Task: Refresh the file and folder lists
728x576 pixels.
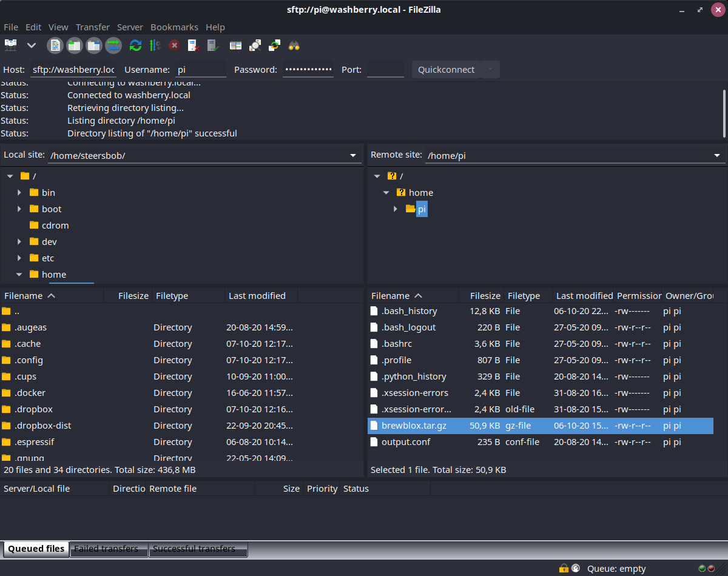Action: (135, 45)
